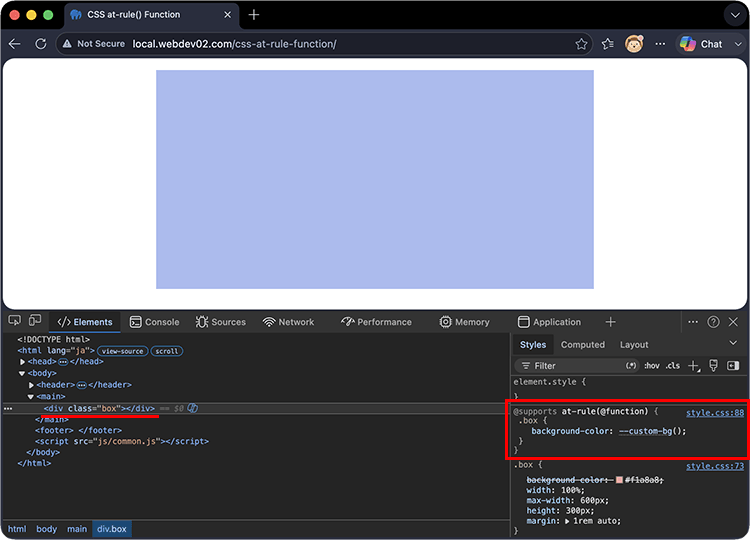This screenshot has height=540, width=750.
Task: Open browser Settings and more menu
Action: 660,44
